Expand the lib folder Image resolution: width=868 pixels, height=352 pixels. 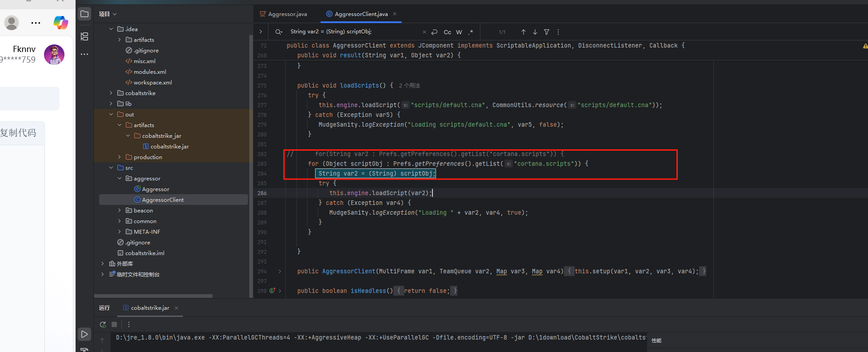[111, 104]
